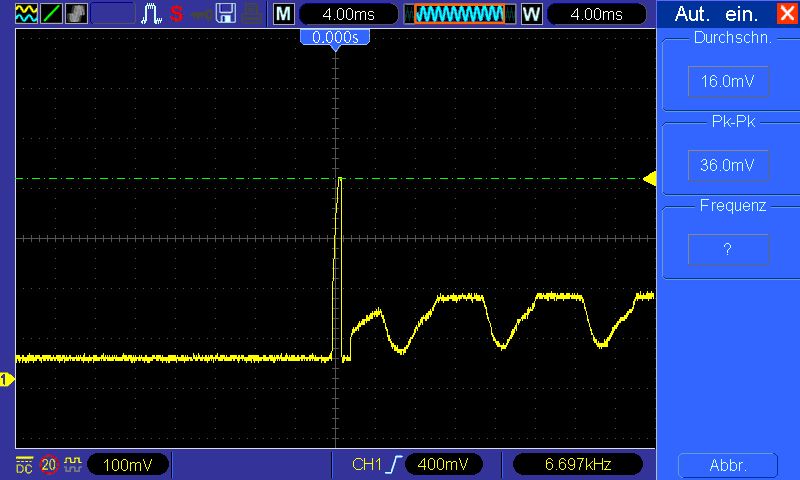Click the Frequenz question mark field
800x480 pixels.
pos(728,249)
